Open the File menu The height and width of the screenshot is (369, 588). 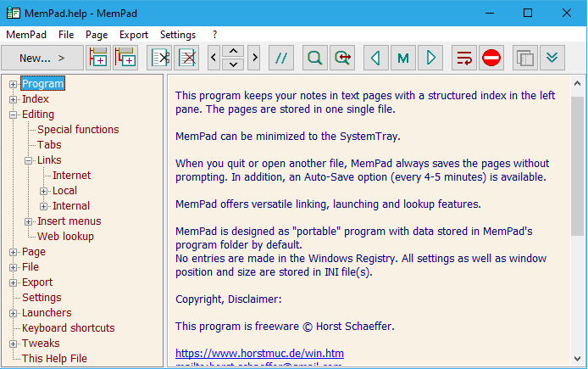coord(66,35)
